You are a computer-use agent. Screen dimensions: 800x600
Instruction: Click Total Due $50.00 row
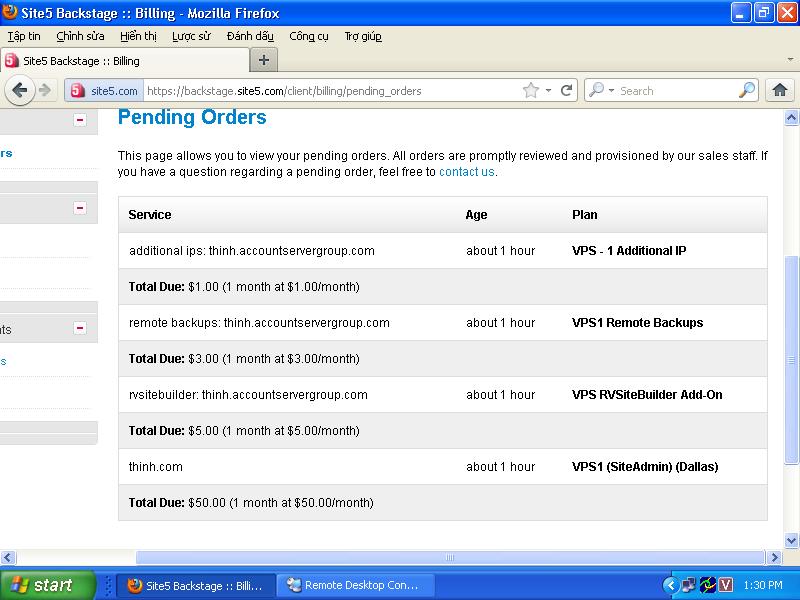(442, 503)
